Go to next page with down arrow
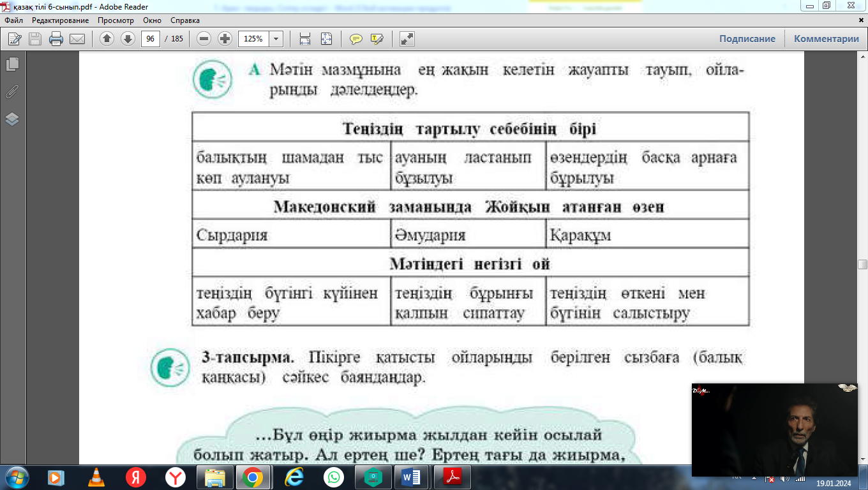The image size is (868, 490). click(x=128, y=39)
